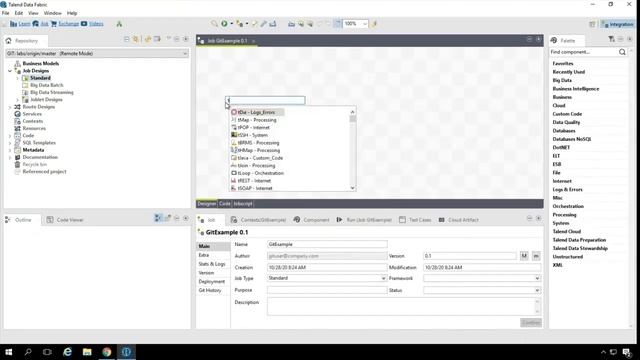
Task: Open the Window menu
Action: pyautogui.click(x=53, y=13)
